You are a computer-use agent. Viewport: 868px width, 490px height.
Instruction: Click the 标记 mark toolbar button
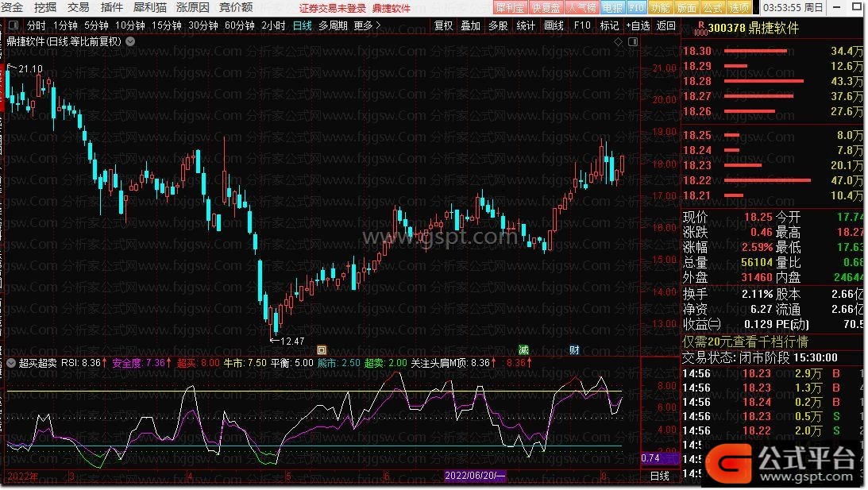tap(609, 26)
